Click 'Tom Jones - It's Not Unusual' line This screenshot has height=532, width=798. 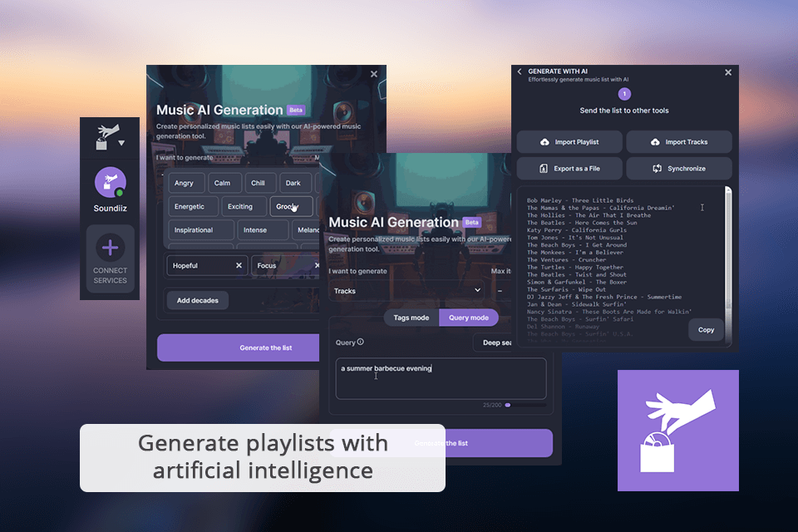click(575, 238)
